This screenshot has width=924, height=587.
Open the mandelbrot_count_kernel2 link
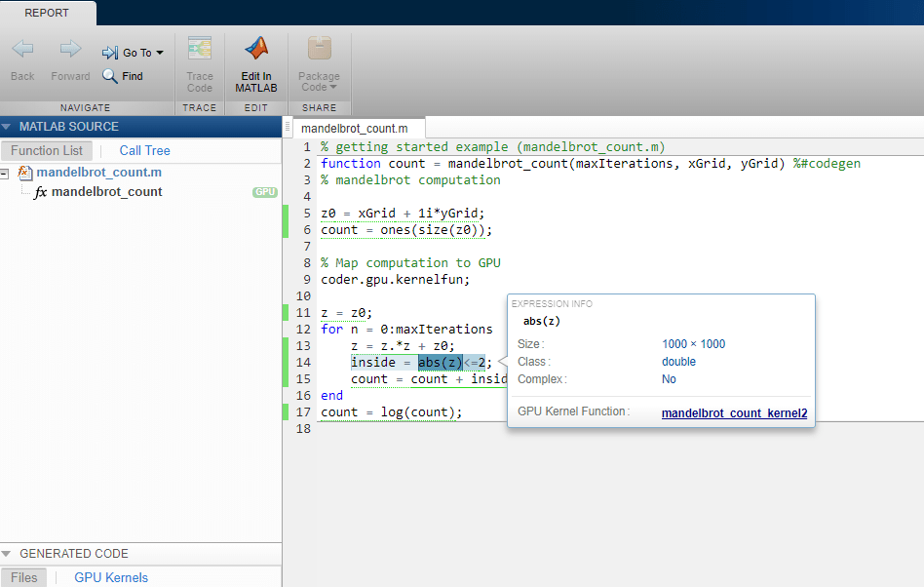point(734,412)
